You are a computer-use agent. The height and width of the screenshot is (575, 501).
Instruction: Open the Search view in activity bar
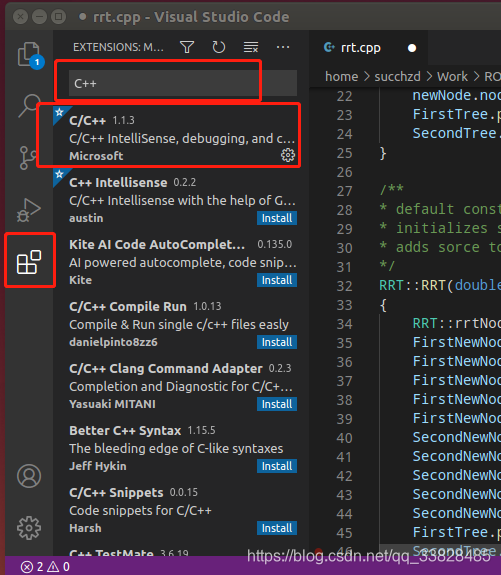[29, 106]
